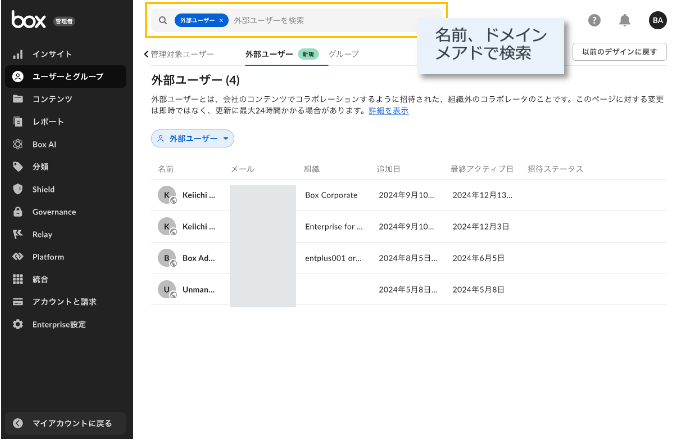Click the box logo in sidebar

pyautogui.click(x=29, y=20)
